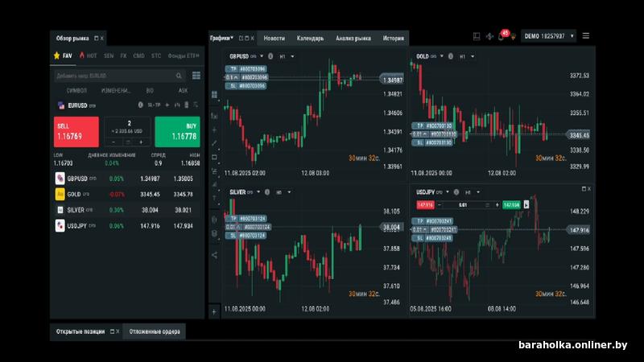Click USDJPY chart info icon
Viewport: 644px width, 362px height.
pos(456,192)
